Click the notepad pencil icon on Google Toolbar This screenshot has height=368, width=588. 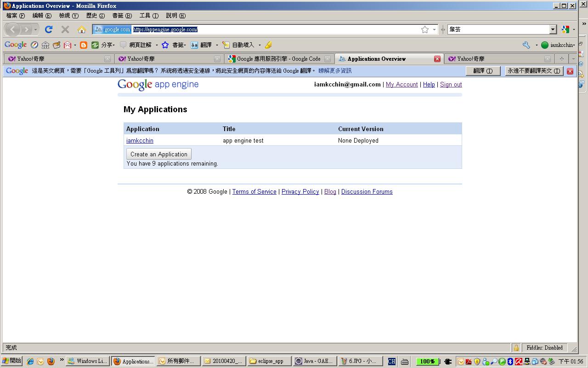point(57,45)
